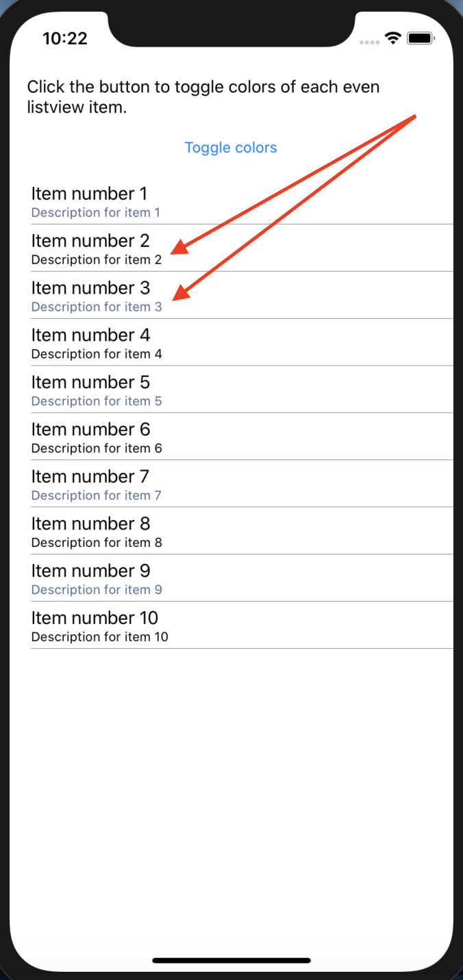The width and height of the screenshot is (463, 980).
Task: Tap the battery indicator icon
Action: pyautogui.click(x=421, y=40)
